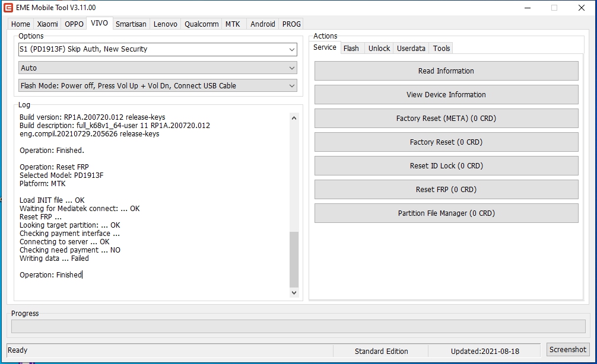Image resolution: width=597 pixels, height=364 pixels.
Task: Click View Device Information button
Action: pyautogui.click(x=446, y=95)
